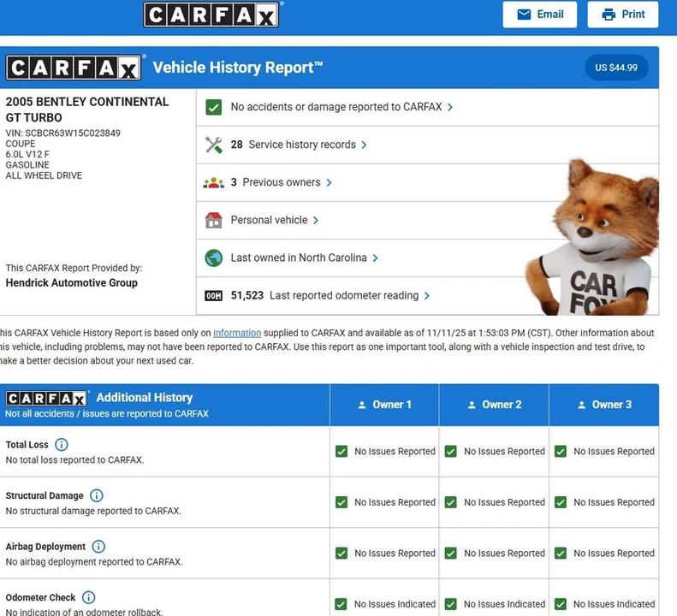Open the Structural Damage info icon
Image resolution: width=677 pixels, height=616 pixels.
pyautogui.click(x=96, y=495)
